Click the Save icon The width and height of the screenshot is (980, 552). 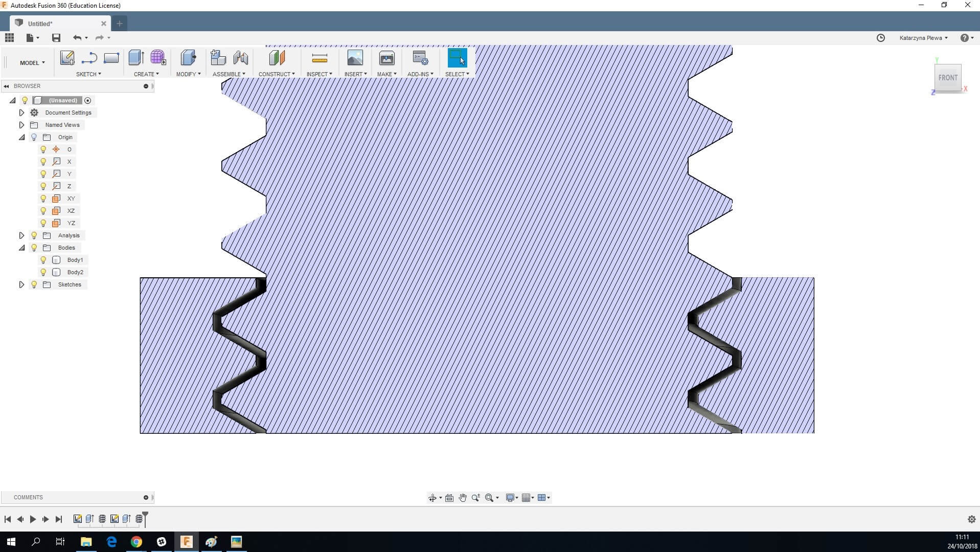tap(56, 38)
